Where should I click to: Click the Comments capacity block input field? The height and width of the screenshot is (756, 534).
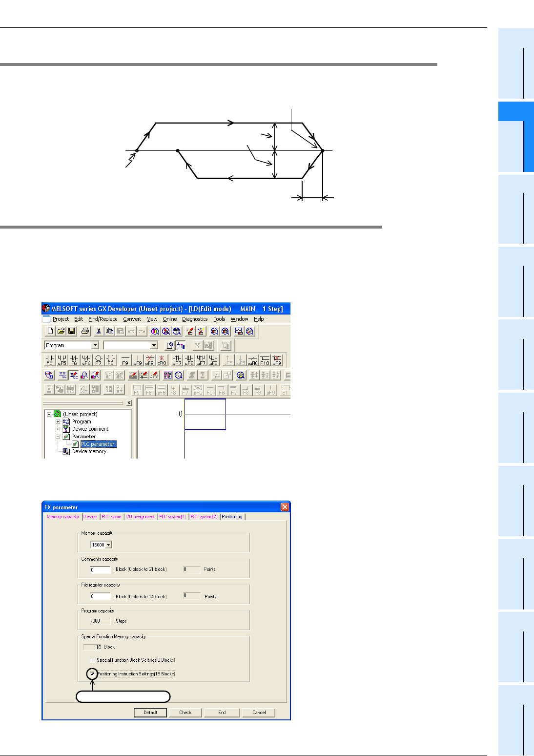100,570
